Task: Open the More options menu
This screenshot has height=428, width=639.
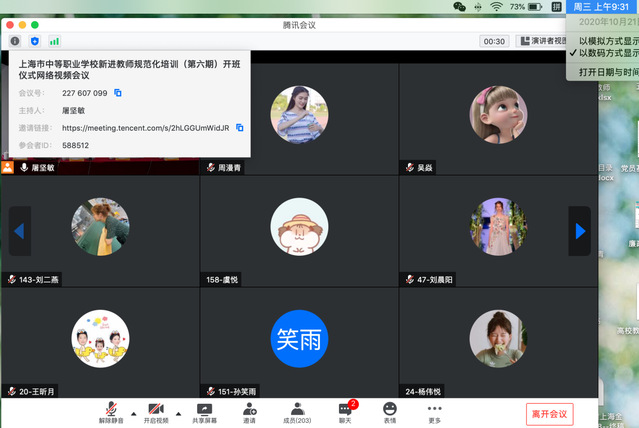Action: point(434,412)
